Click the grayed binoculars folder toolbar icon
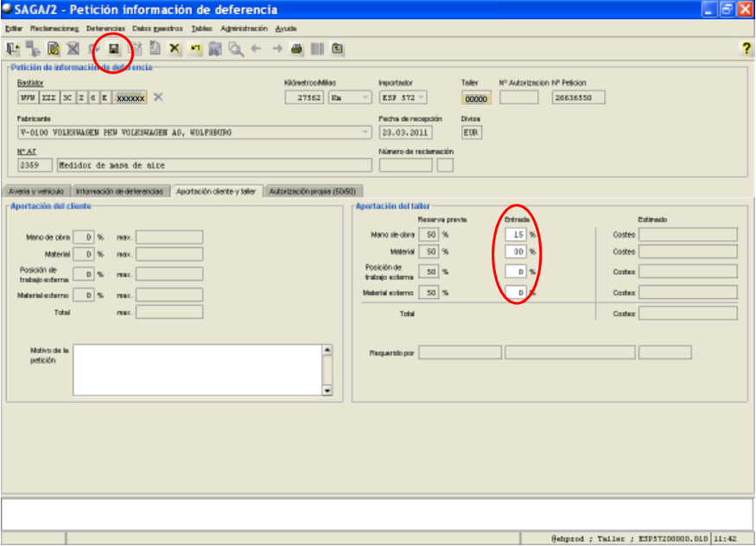Image resolution: width=756 pixels, height=546 pixels. tap(215, 48)
